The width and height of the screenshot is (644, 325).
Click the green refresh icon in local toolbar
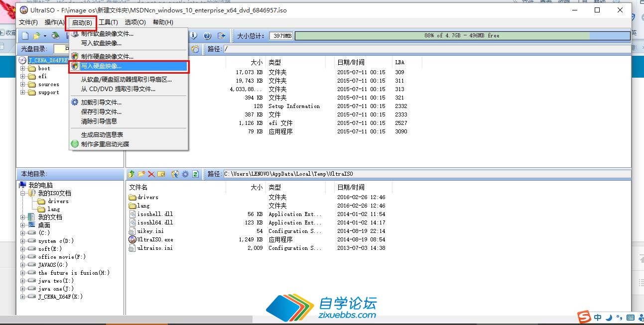[195, 174]
